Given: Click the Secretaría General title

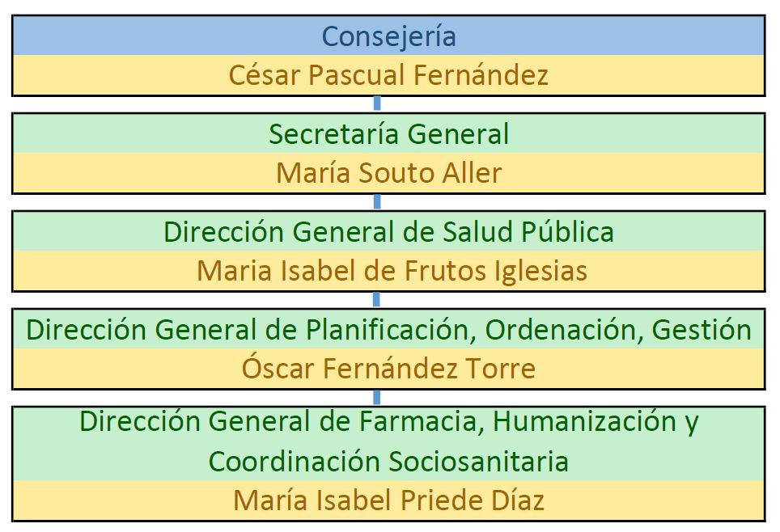Looking at the screenshot, I should tap(388, 134).
